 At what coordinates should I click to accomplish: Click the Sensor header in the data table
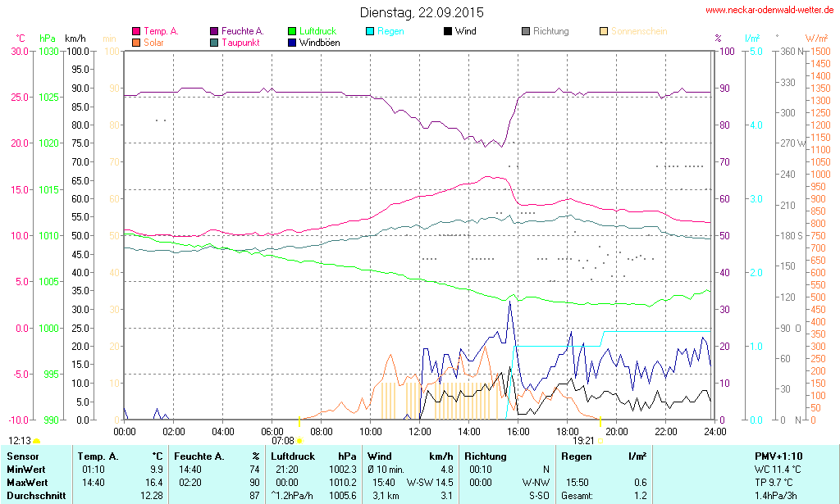pos(23,456)
